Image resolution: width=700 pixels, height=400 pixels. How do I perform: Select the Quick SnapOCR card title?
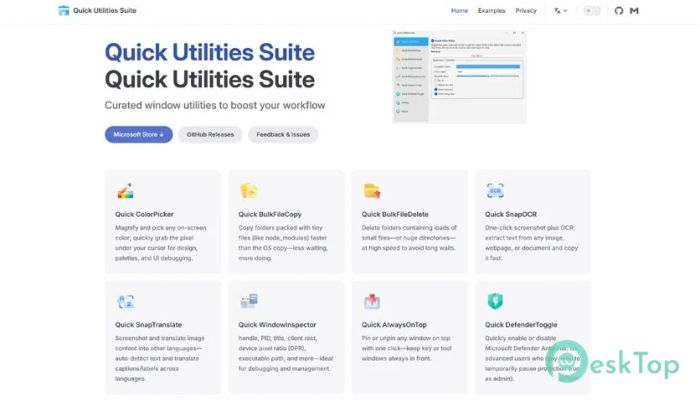click(511, 214)
